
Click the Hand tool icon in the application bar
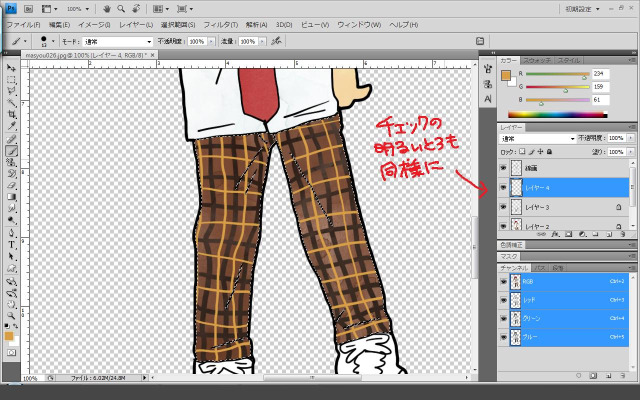tap(107, 9)
